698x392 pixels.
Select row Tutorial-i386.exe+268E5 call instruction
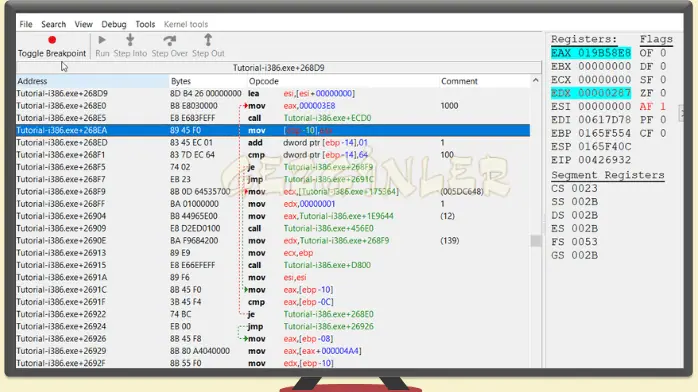[x=273, y=118]
